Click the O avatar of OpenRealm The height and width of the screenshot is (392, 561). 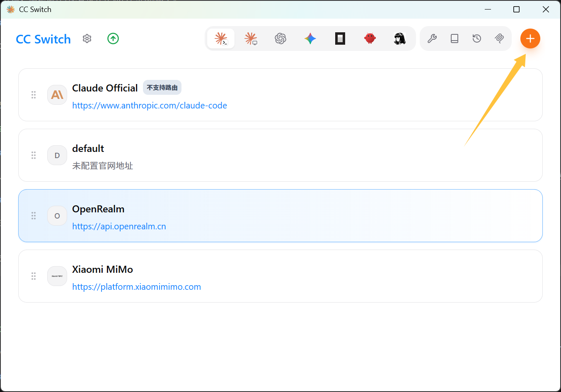click(57, 216)
